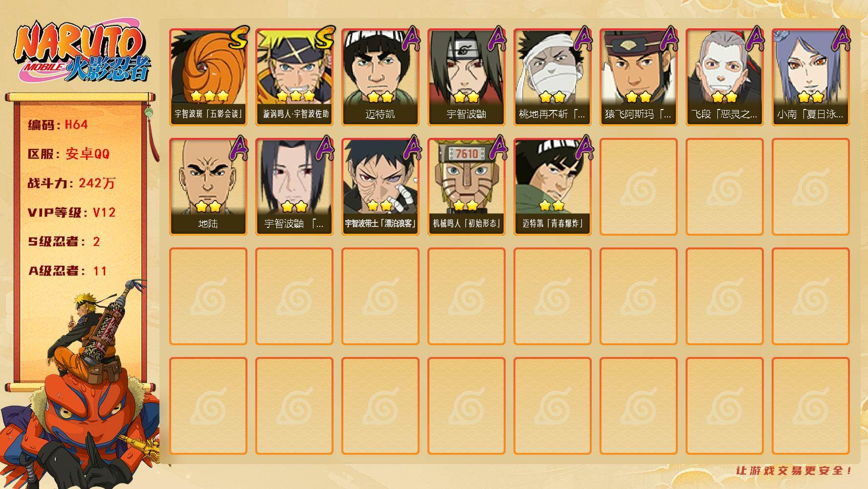This screenshot has width=868, height=489.
Task: Select the 桃地再不斩 bandaged ninja card
Action: click(552, 77)
